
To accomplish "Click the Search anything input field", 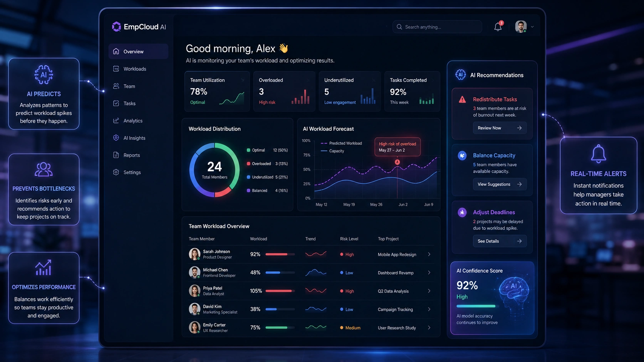I will pyautogui.click(x=437, y=27).
